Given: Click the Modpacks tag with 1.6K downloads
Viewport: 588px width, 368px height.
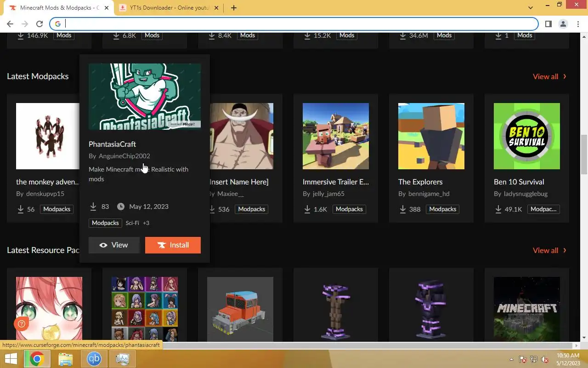Looking at the screenshot, I should point(349,209).
